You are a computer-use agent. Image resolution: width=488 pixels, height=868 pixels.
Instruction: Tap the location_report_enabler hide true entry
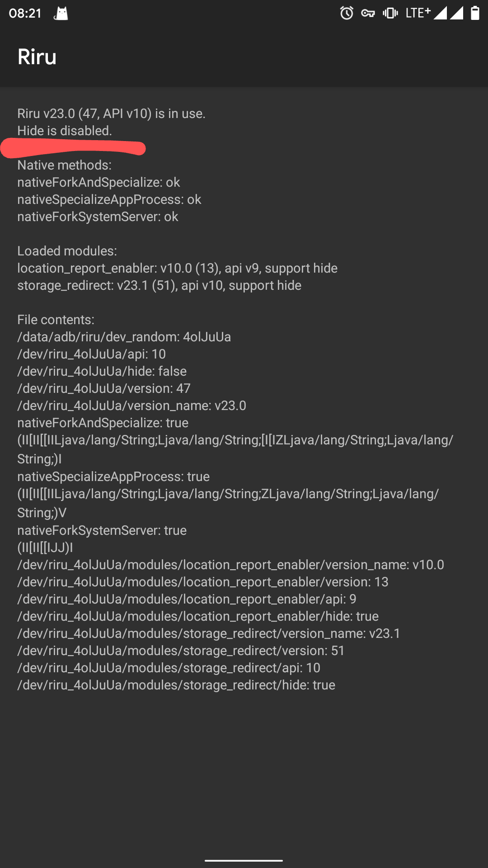tap(198, 616)
